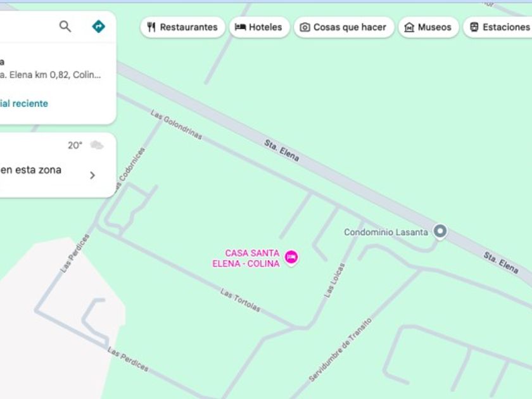The width and height of the screenshot is (532, 399).
Task: Open the 'reciente' history link
Action: tap(24, 103)
